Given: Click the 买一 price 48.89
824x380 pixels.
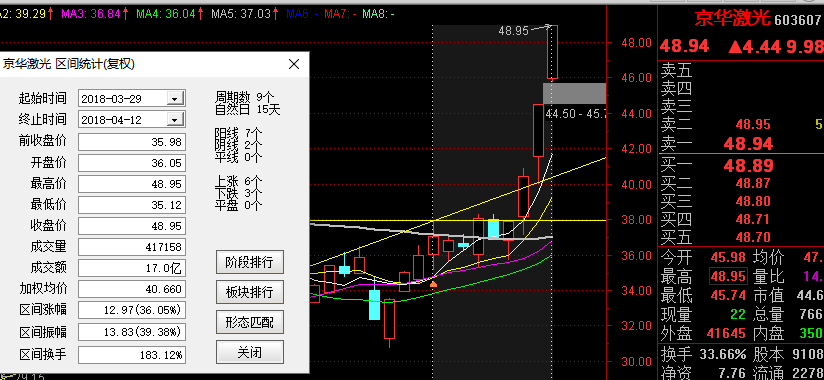Looking at the screenshot, I should click(748, 166).
